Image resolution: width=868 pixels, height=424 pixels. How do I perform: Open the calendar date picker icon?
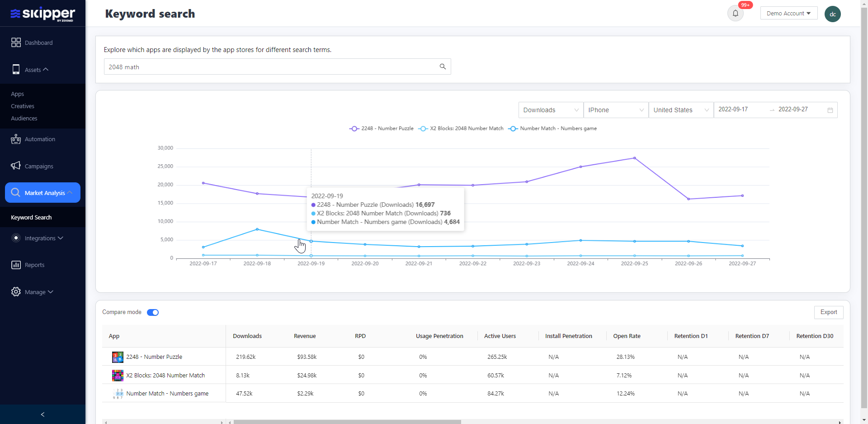(x=830, y=110)
